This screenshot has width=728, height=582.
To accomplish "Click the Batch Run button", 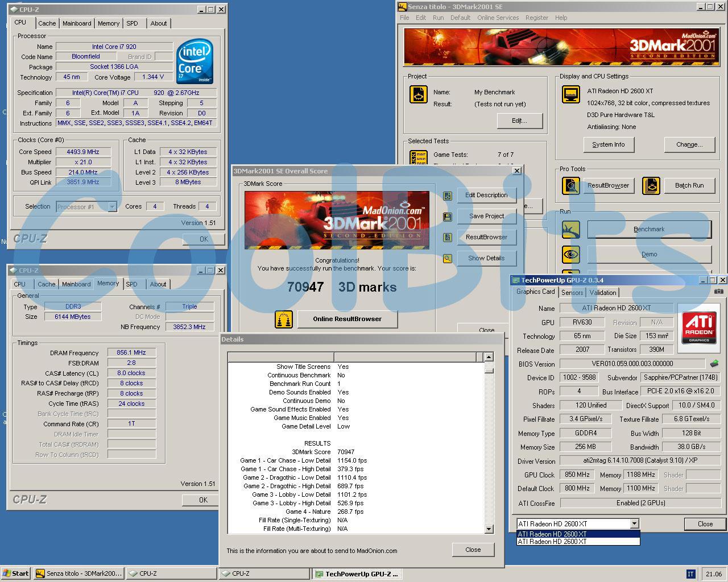I will coord(689,185).
